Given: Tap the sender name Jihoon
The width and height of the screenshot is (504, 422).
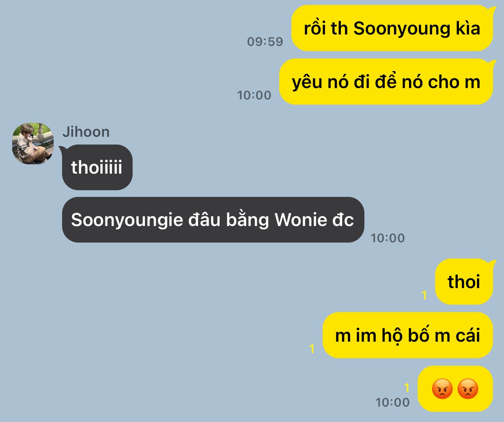Looking at the screenshot, I should click(x=86, y=132).
